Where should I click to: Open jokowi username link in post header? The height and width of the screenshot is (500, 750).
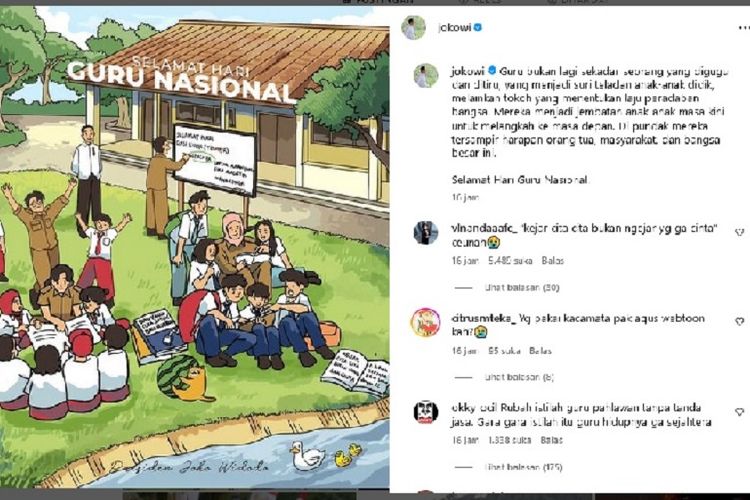coord(454,28)
